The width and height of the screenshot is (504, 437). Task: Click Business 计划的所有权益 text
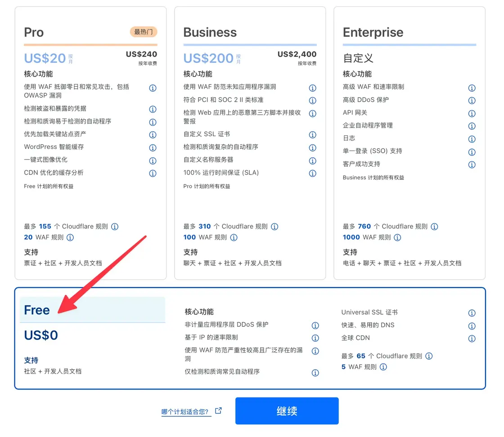(x=373, y=178)
